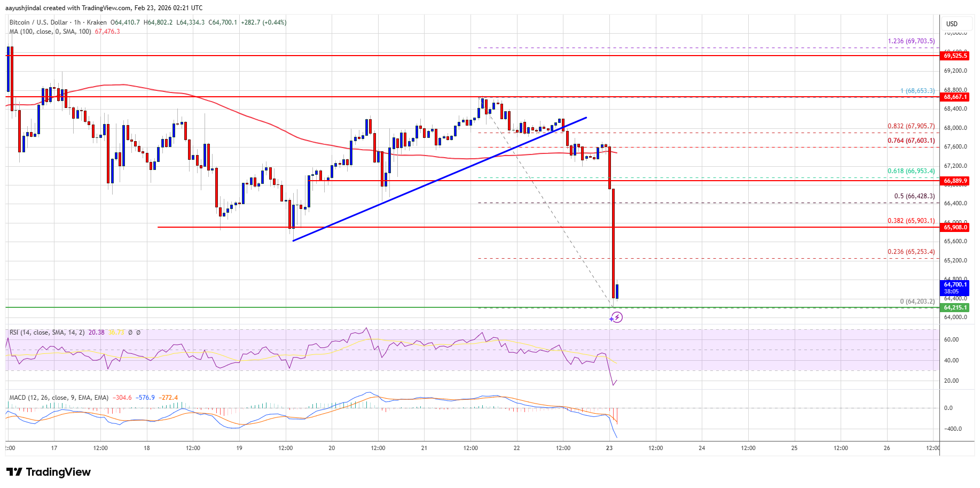Click date 23 on the time axis
The width and height of the screenshot is (980, 488).
pos(609,448)
